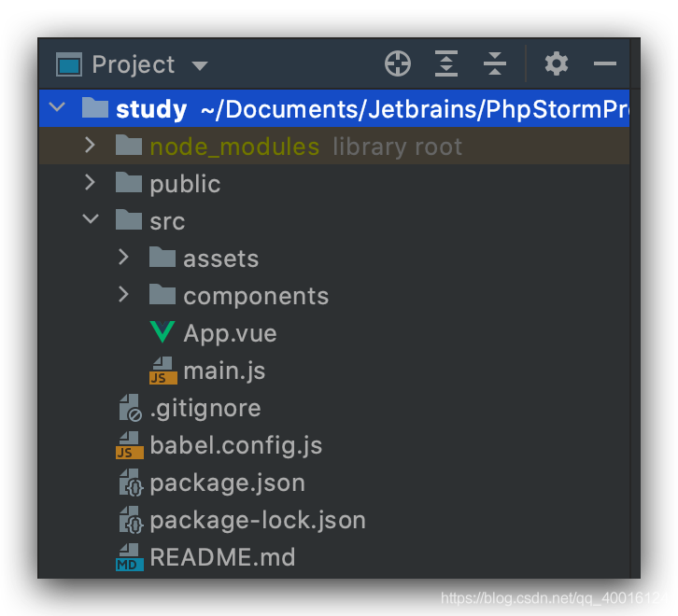The height and width of the screenshot is (616, 678).
Task: Expand the public folder chevron
Action: (x=90, y=182)
